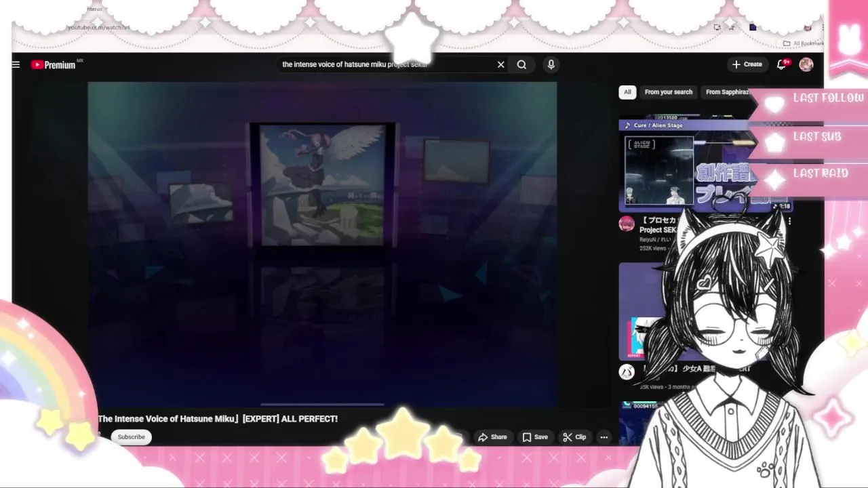This screenshot has height=488, width=868.
Task: Open the ReiyuN channel avatar beside Project SEKAI video
Action: click(627, 224)
